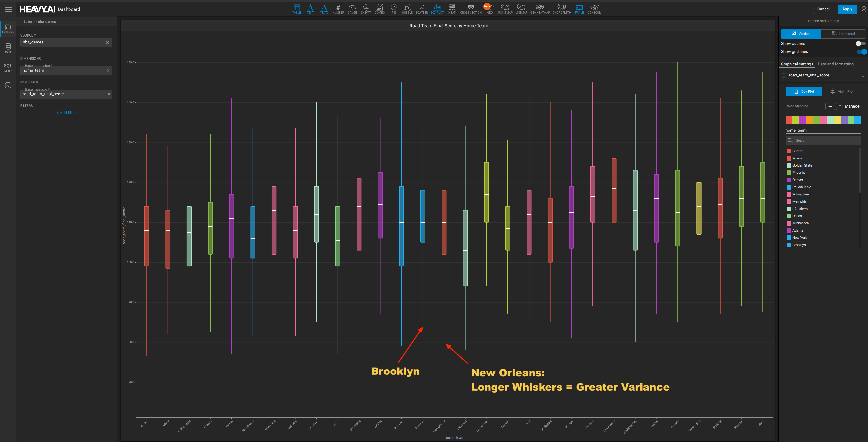
Task: Choose the Pointmap chart type
Action: [x=505, y=9]
